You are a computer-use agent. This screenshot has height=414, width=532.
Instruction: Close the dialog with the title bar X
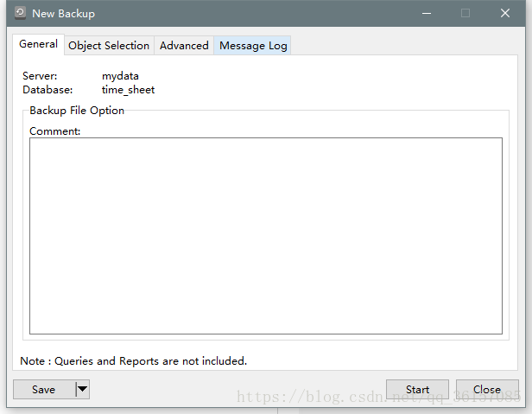[505, 13]
